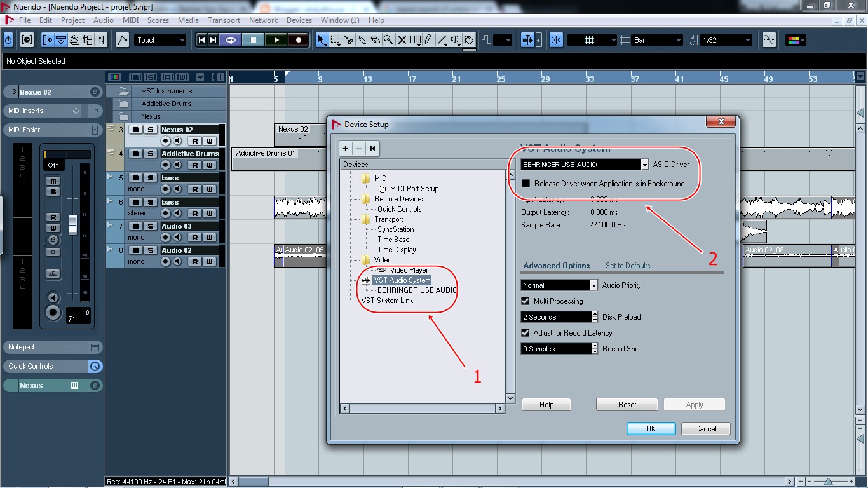This screenshot has width=868, height=488.
Task: Open the Audio menu
Action: coord(103,20)
